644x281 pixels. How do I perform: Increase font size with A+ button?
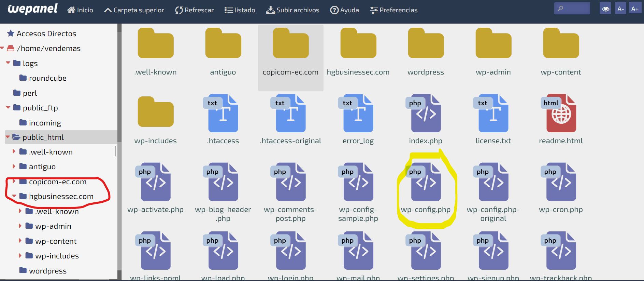(x=635, y=9)
